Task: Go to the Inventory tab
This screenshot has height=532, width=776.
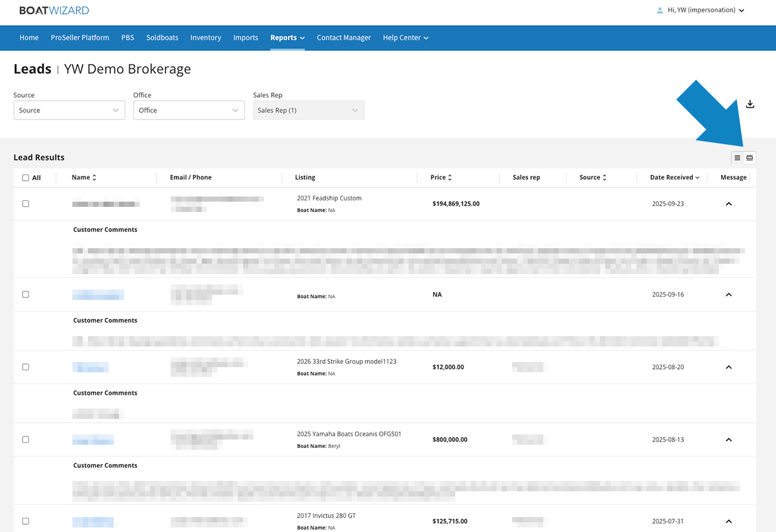Action: [206, 37]
